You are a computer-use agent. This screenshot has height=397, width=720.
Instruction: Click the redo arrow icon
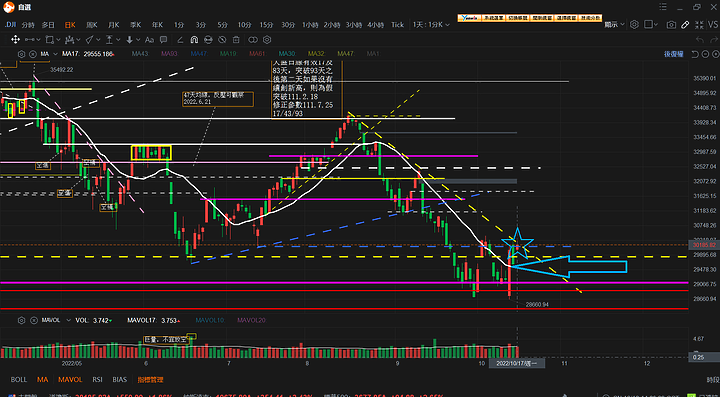[714, 40]
